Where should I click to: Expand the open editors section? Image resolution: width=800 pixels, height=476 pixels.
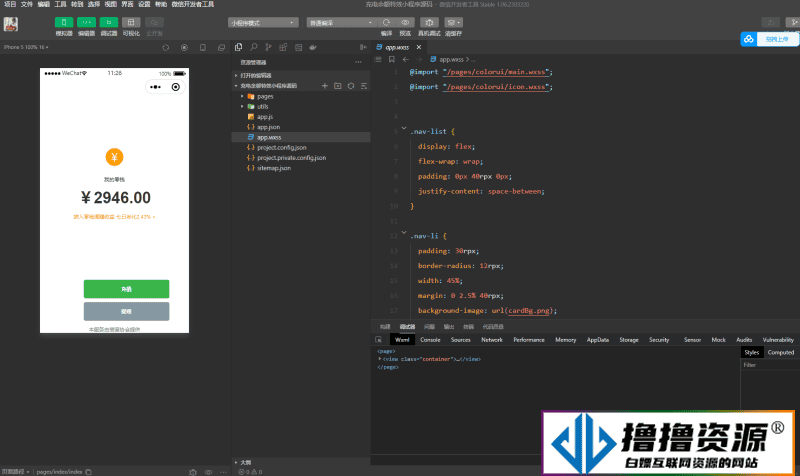click(301, 75)
